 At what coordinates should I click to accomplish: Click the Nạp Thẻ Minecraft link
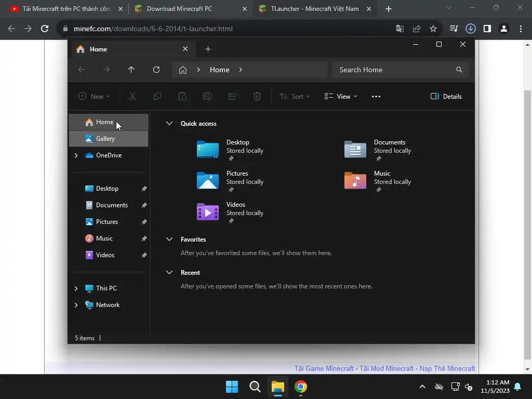click(447, 369)
